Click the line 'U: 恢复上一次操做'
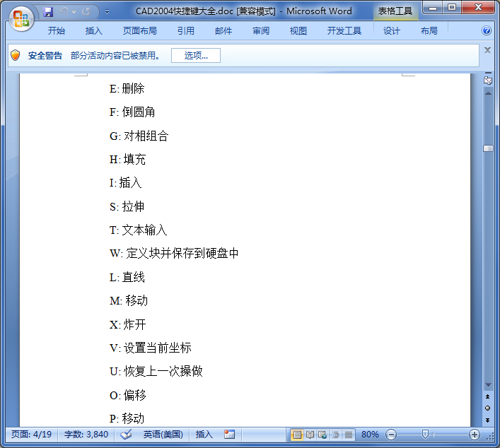This screenshot has height=448, width=500. (x=156, y=372)
